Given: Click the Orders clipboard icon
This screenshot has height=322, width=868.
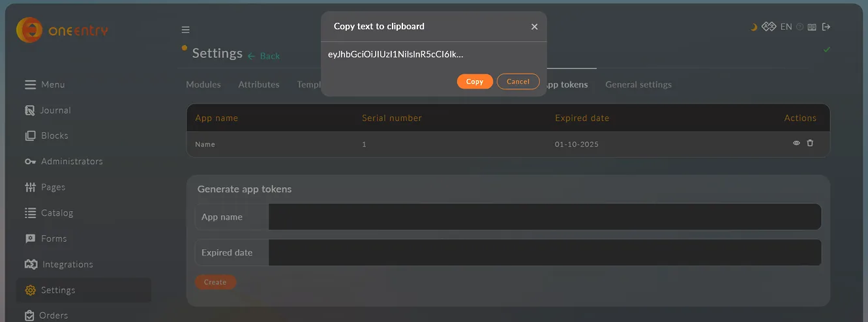Looking at the screenshot, I should [29, 315].
